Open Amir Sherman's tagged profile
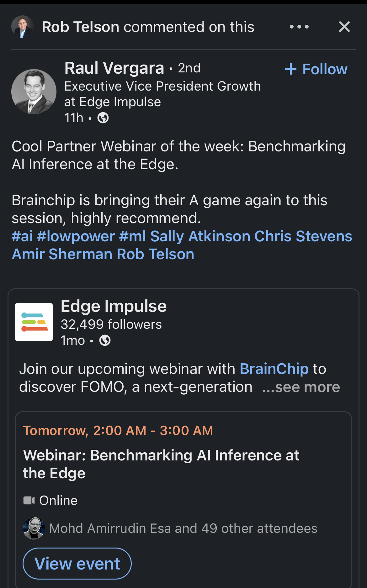Screen dimensions: 367x588 click(62, 254)
